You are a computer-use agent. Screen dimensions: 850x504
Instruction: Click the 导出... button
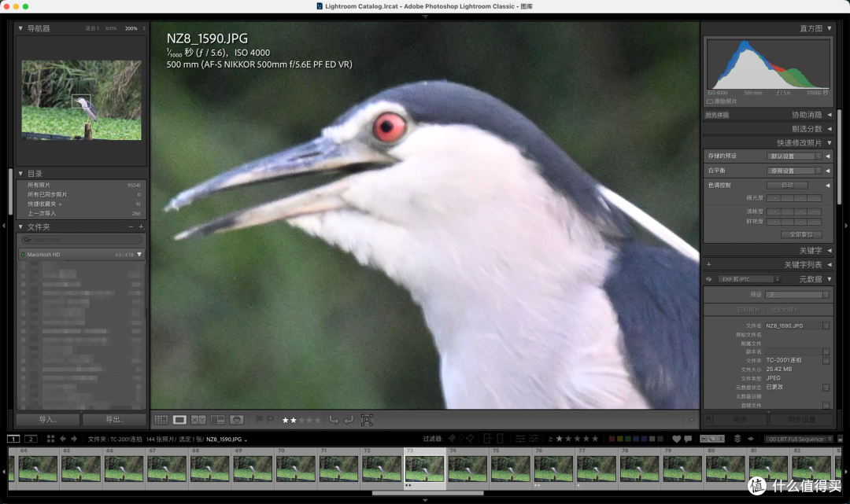(114, 420)
